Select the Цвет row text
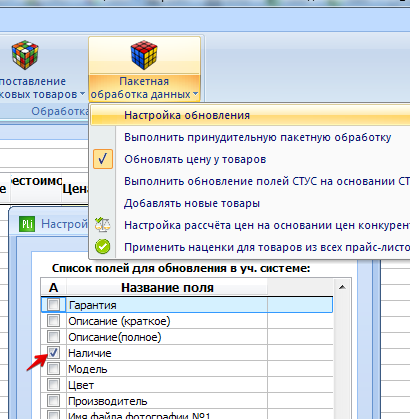 tap(81, 385)
